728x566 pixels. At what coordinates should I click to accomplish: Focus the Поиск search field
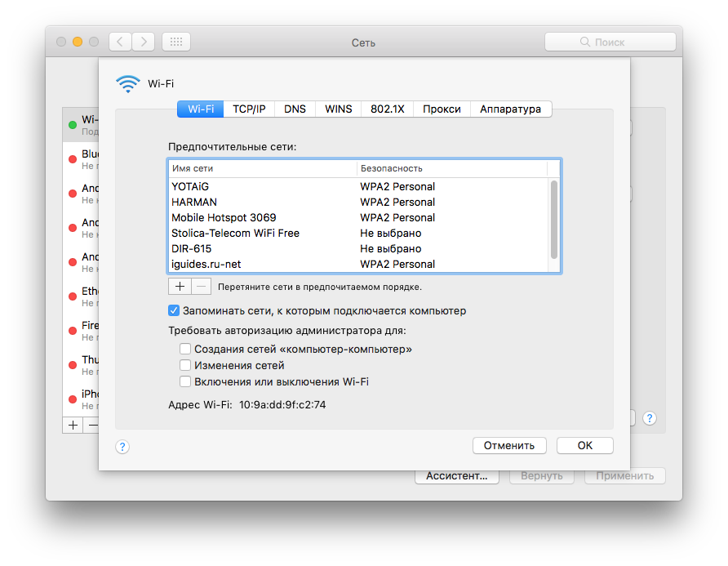point(610,42)
